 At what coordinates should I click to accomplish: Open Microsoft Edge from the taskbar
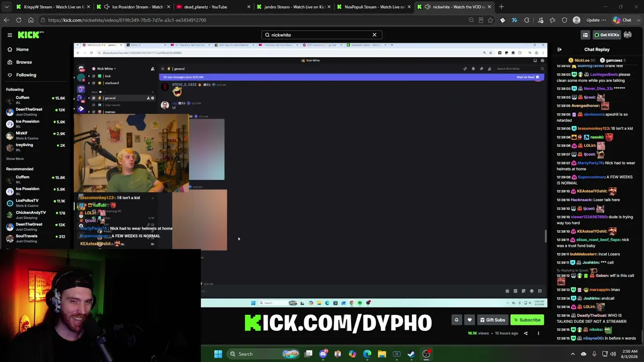click(x=367, y=354)
